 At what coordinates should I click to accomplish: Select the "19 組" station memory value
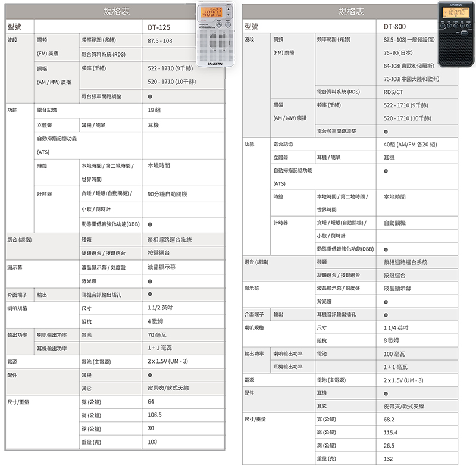154,110
